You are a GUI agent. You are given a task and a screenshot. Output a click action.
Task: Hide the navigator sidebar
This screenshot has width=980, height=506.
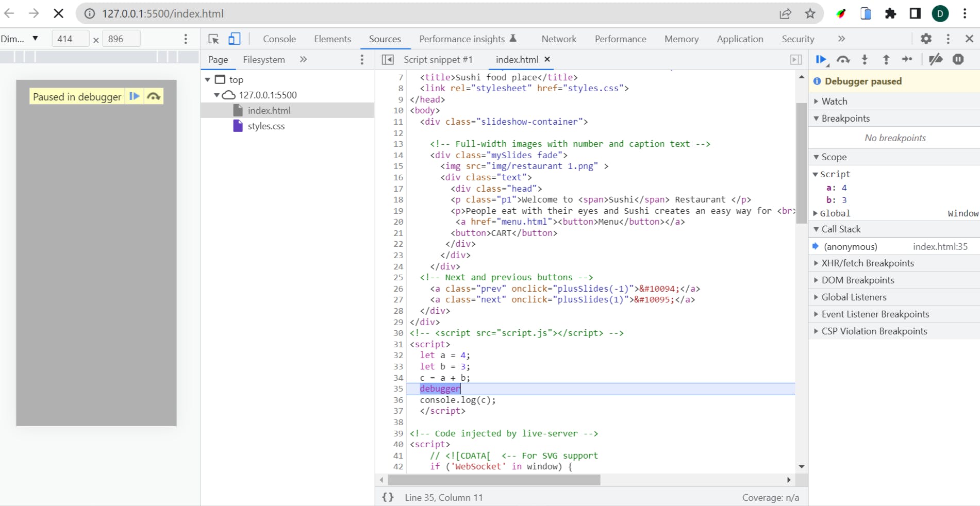[388, 60]
